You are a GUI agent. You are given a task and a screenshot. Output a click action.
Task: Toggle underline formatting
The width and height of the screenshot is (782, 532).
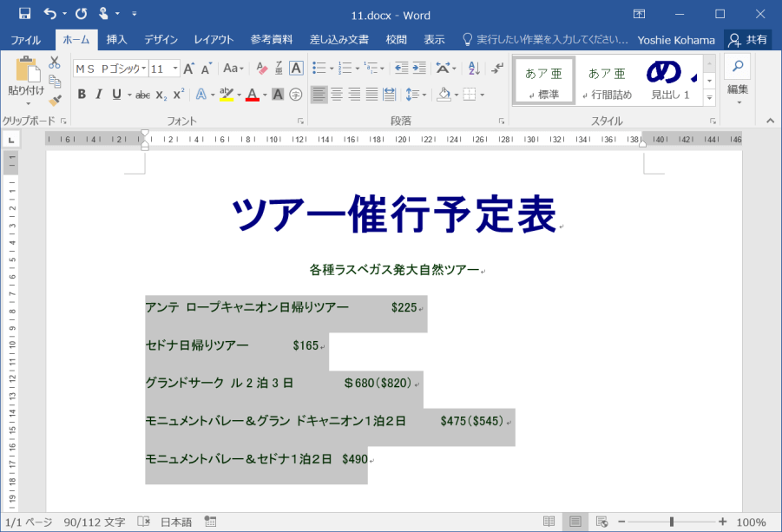(x=116, y=95)
